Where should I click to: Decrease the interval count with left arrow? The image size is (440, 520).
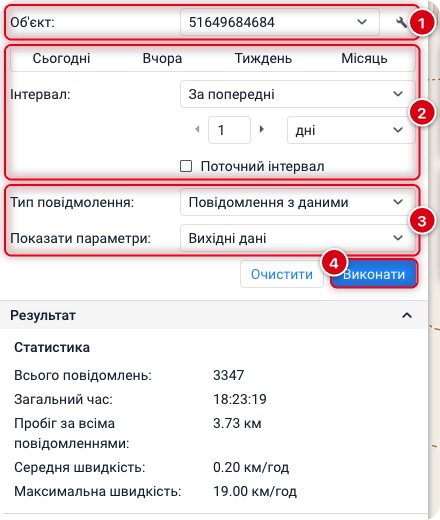197,129
